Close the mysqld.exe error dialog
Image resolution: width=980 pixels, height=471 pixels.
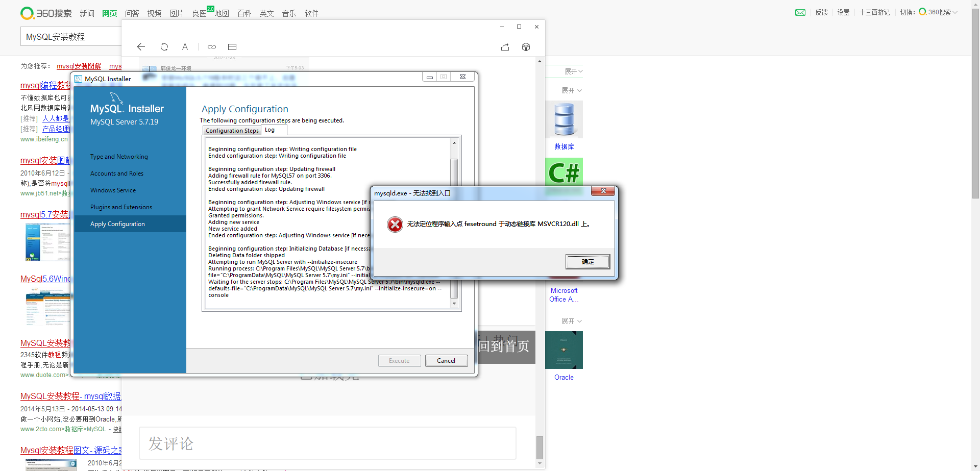point(603,191)
